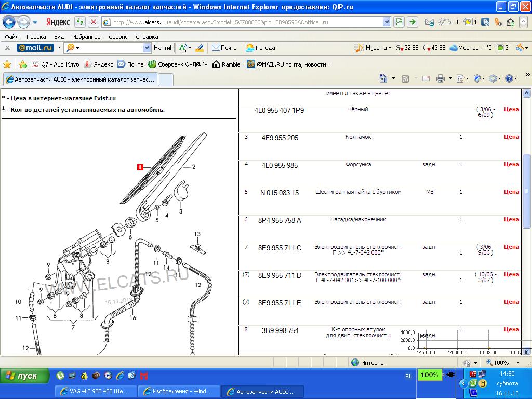The height and width of the screenshot is (399, 532).
Task: Go forward with the Forward arrow button
Action: (x=23, y=22)
